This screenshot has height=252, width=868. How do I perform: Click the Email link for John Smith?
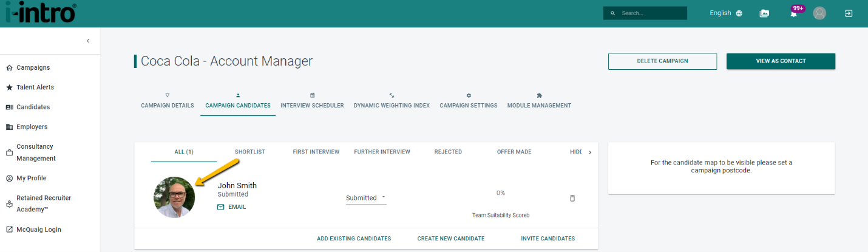231,207
